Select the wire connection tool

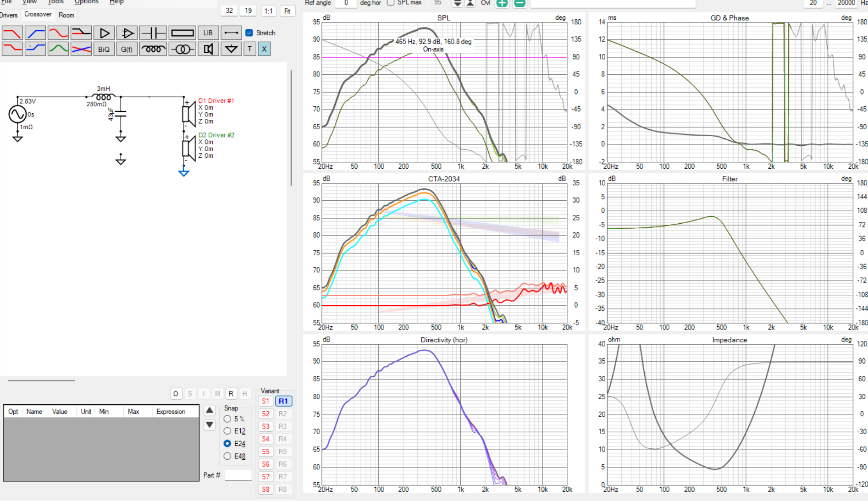coord(231,33)
